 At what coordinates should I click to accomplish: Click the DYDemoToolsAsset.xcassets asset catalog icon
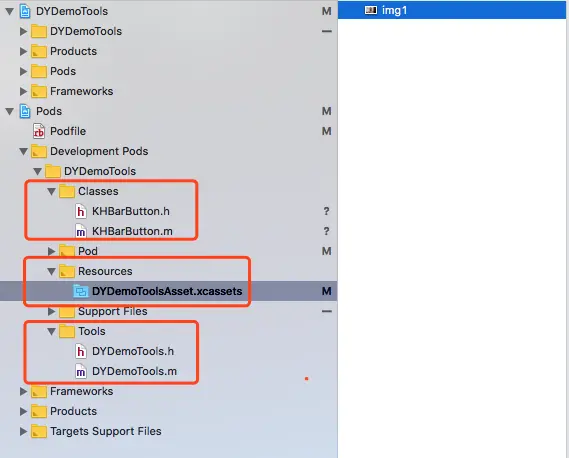pos(81,291)
